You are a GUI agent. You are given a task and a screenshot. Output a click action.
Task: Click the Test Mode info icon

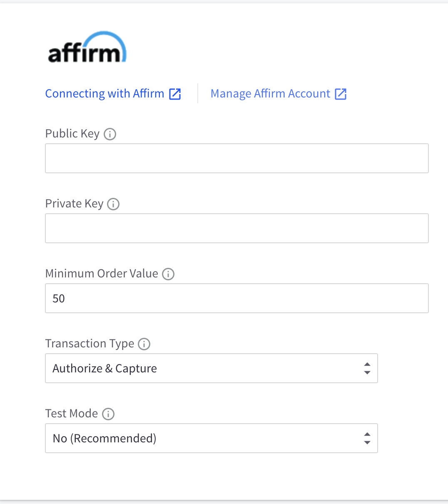[108, 414]
